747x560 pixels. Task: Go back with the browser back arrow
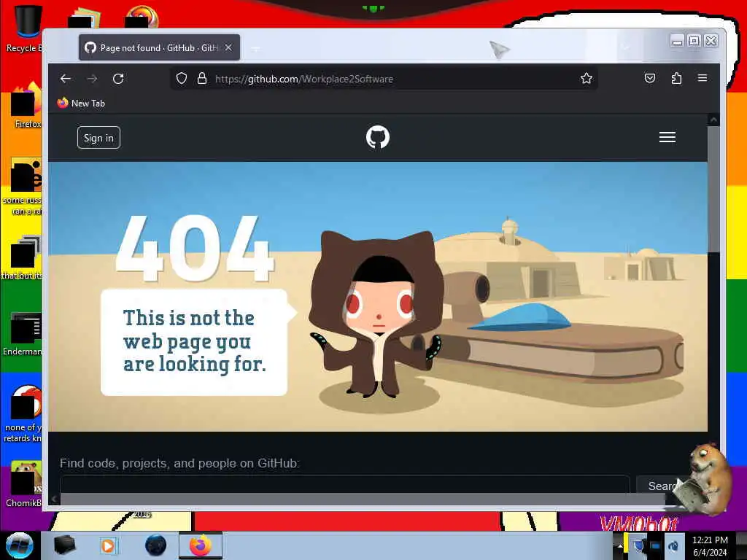pyautogui.click(x=66, y=79)
